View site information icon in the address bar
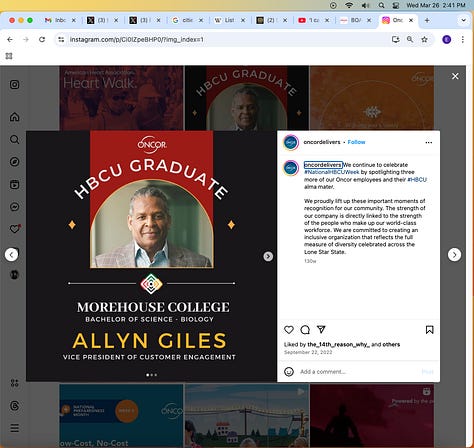474x448 pixels. point(61,39)
